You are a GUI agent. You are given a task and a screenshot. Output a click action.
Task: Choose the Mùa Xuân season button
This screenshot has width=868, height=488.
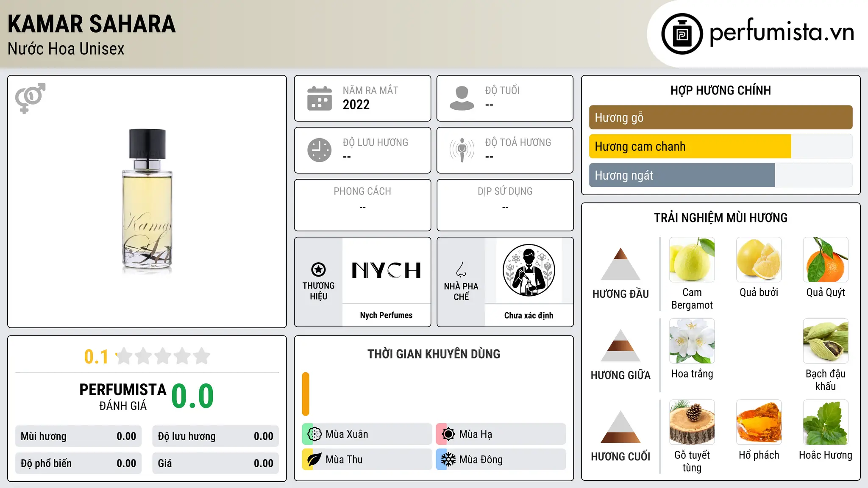point(367,434)
